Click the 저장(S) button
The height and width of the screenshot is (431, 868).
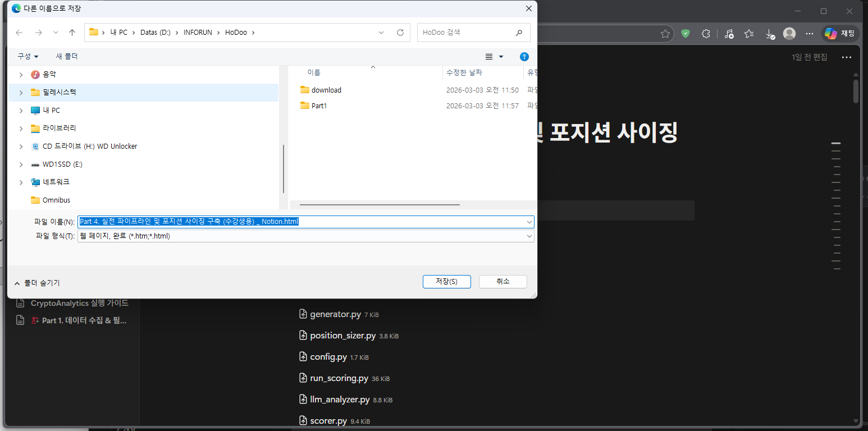447,282
